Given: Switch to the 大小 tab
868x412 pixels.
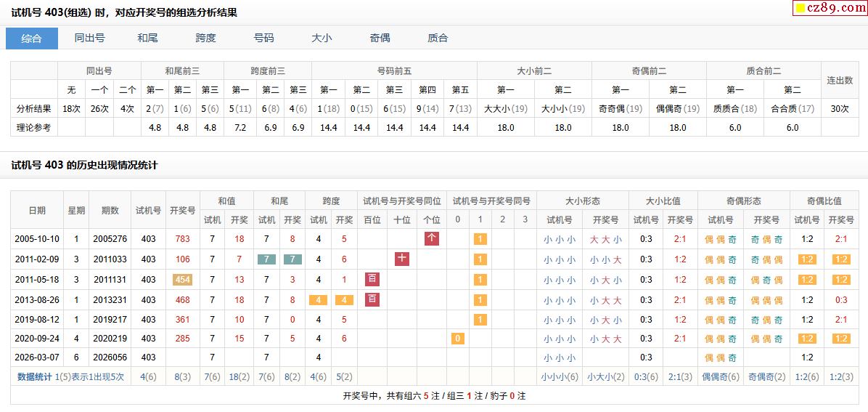Looking at the screenshot, I should click(x=322, y=39).
